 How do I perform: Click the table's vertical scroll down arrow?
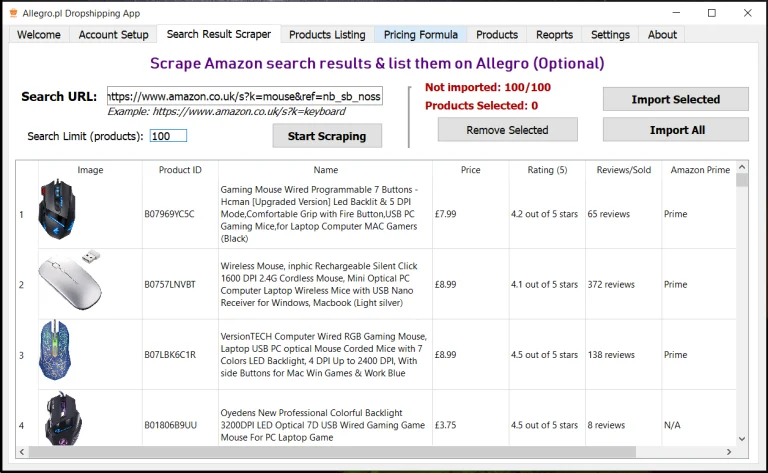point(742,439)
